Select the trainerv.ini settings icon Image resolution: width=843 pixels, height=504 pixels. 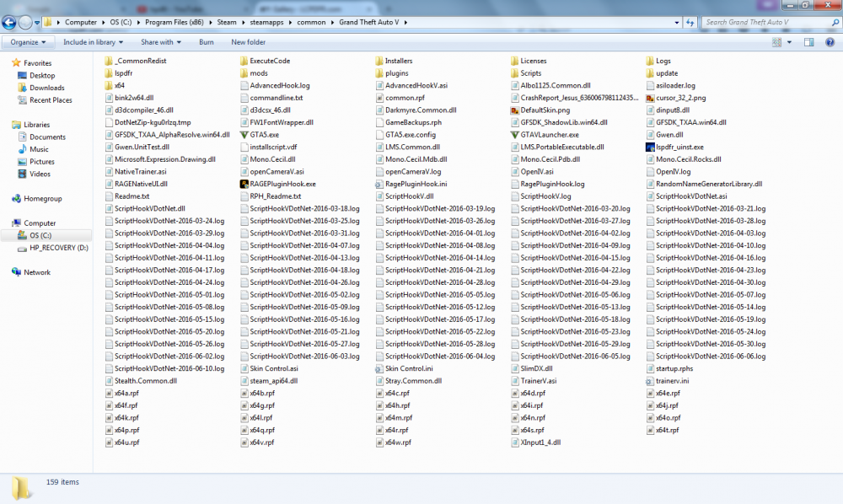point(650,381)
